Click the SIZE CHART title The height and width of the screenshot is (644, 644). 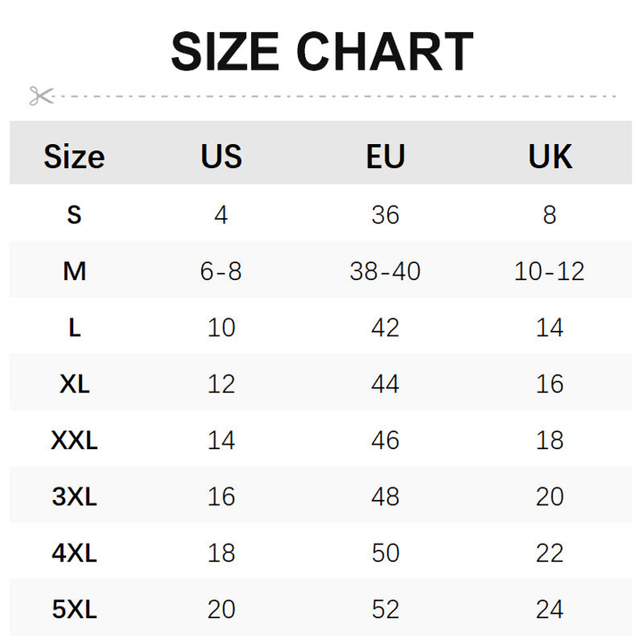tap(322, 52)
